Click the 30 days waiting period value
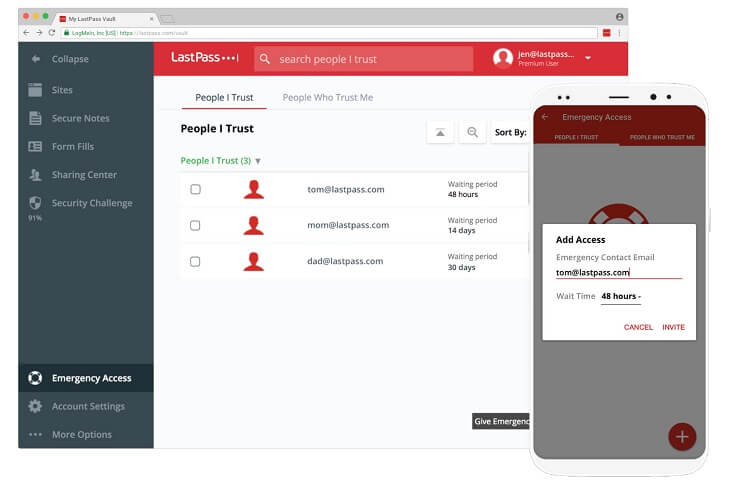The image size is (729, 500). click(461, 267)
